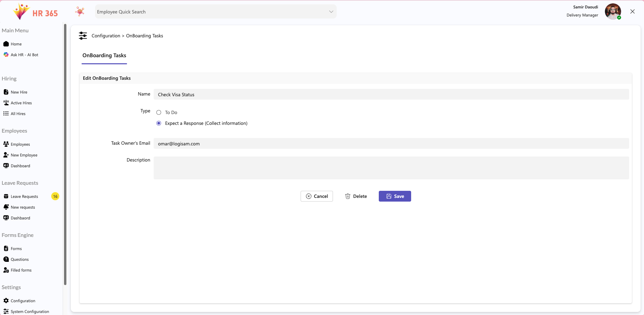Open the Home page from sidebar

tap(16, 44)
